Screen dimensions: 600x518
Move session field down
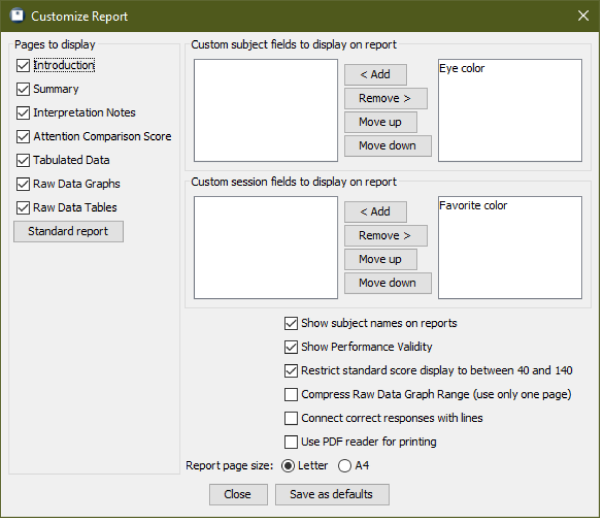(388, 283)
